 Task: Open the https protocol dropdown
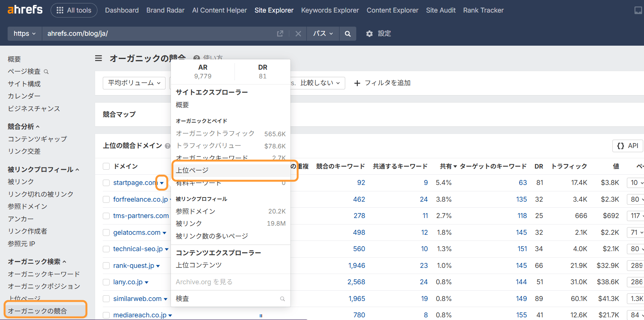pos(25,33)
